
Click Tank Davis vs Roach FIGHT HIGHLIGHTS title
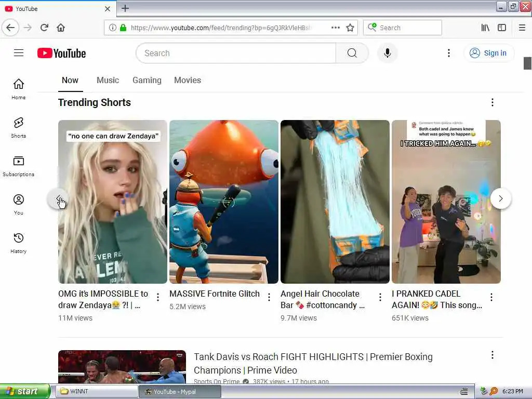313,363
